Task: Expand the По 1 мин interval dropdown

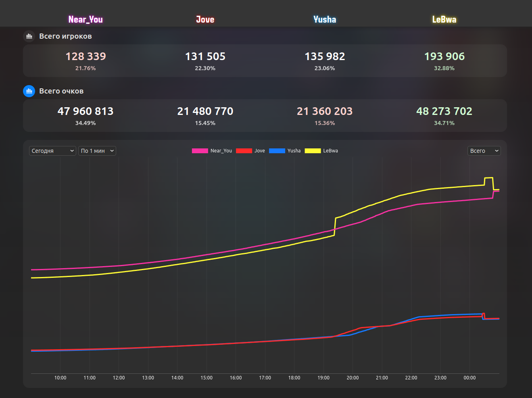Action: (97, 151)
